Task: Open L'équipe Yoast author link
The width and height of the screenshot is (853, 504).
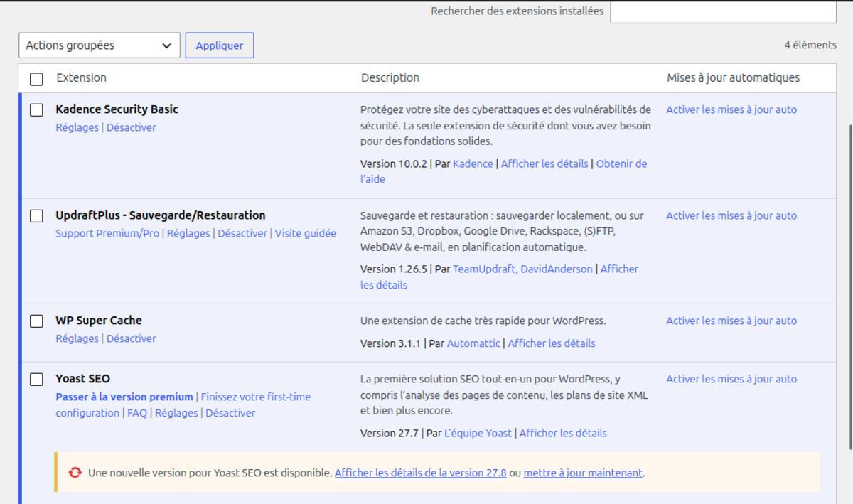Action: 478,434
